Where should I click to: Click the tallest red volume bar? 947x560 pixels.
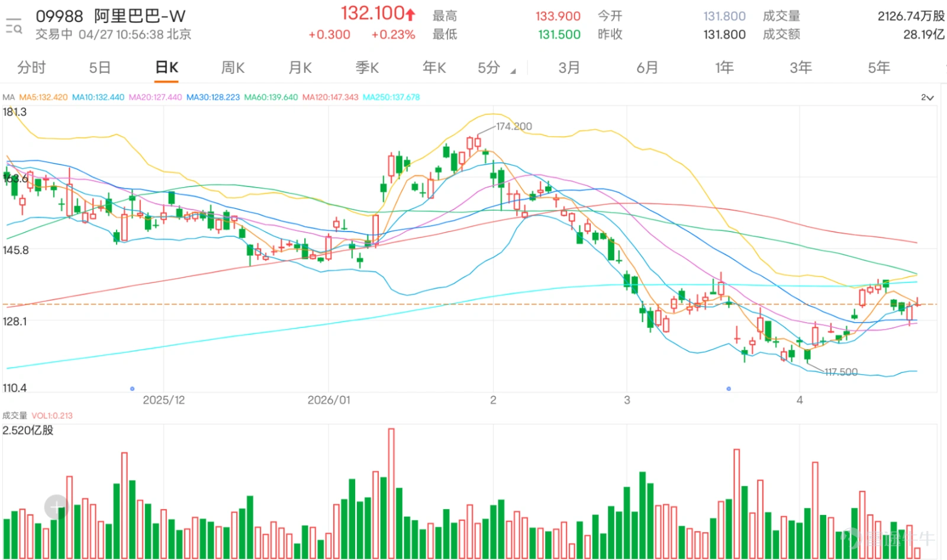click(391, 493)
